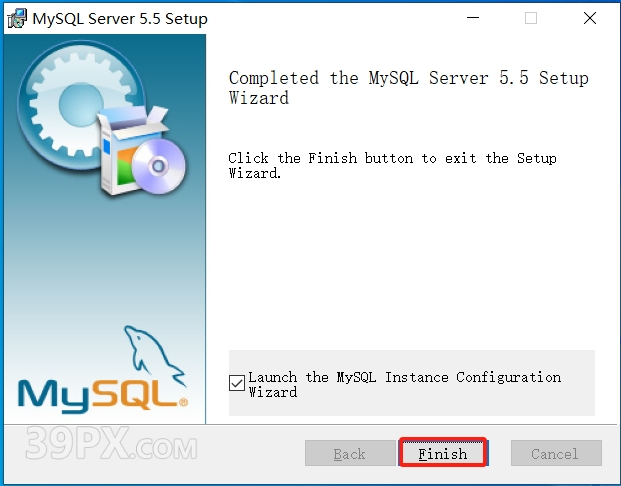Click the greyed-out Back button
621x486 pixels.
348,453
